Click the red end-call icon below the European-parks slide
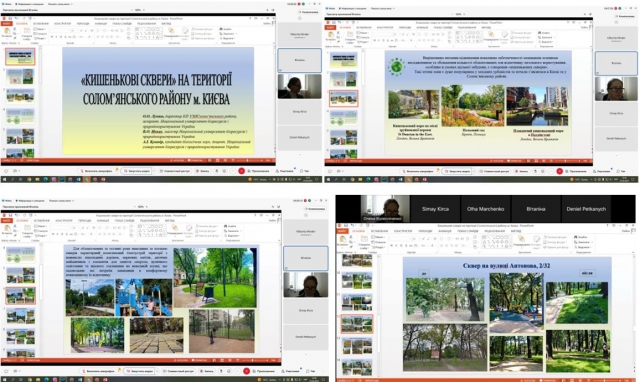The width and height of the screenshot is (640, 382). tap(560, 171)
